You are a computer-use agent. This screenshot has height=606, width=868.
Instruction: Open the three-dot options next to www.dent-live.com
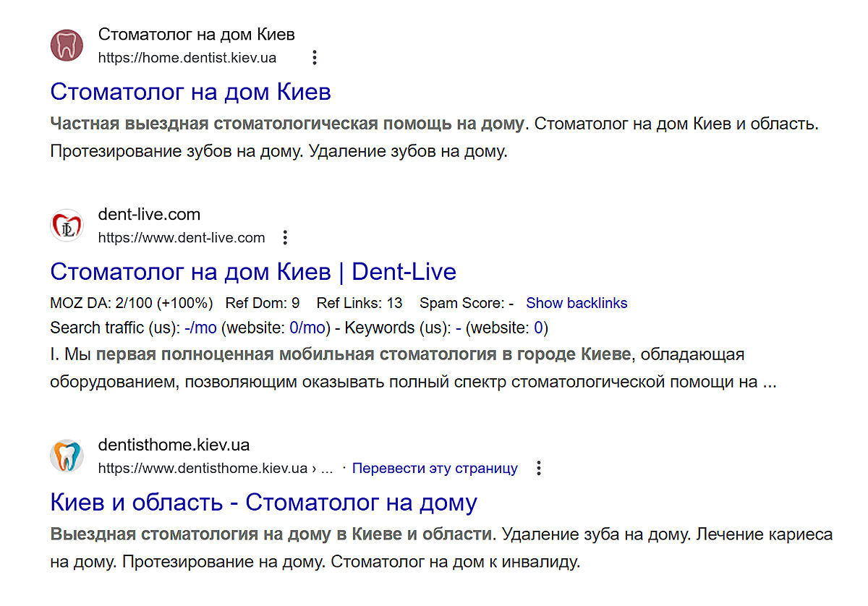click(x=286, y=238)
